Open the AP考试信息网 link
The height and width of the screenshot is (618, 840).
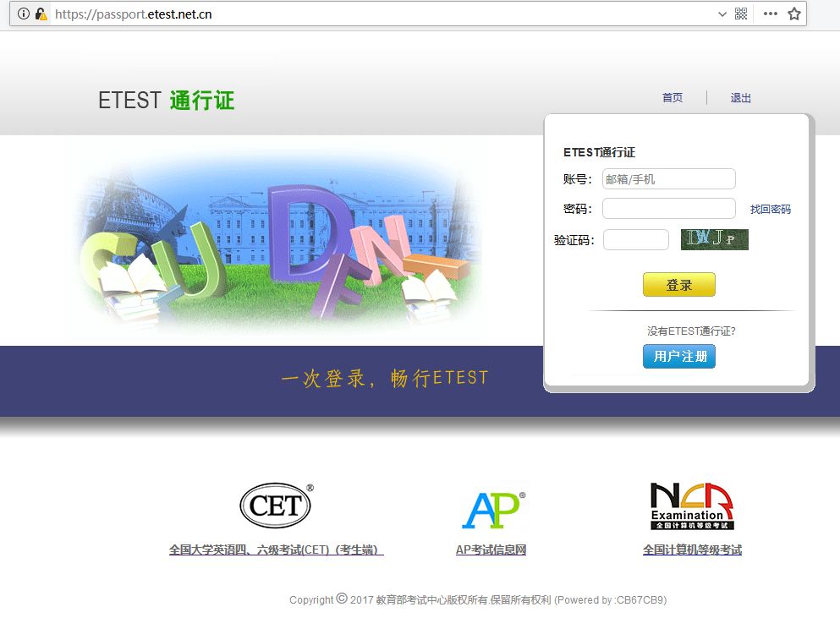(x=491, y=549)
